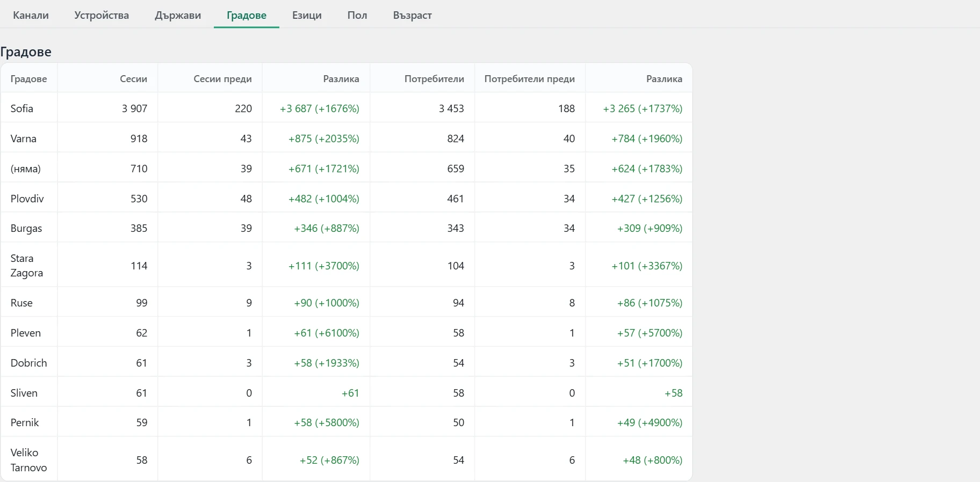Click Dobrich's sessions difference +58 (+1933%)
The width and height of the screenshot is (980, 482).
pos(327,363)
